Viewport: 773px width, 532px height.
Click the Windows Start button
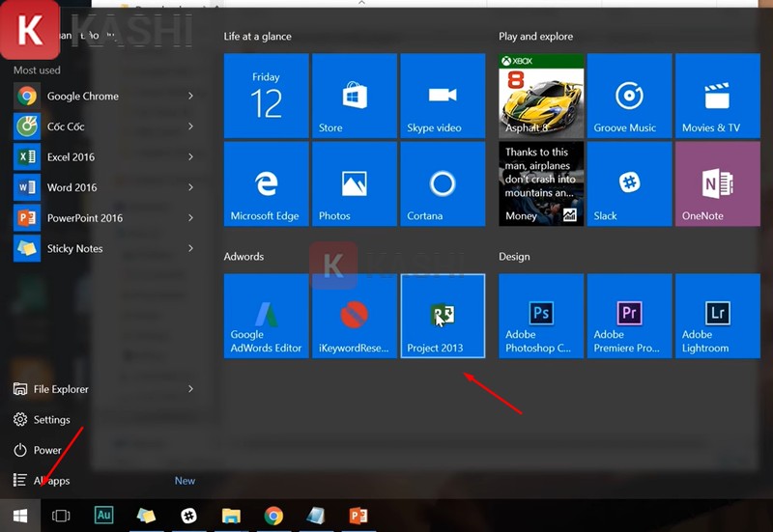coord(20,516)
